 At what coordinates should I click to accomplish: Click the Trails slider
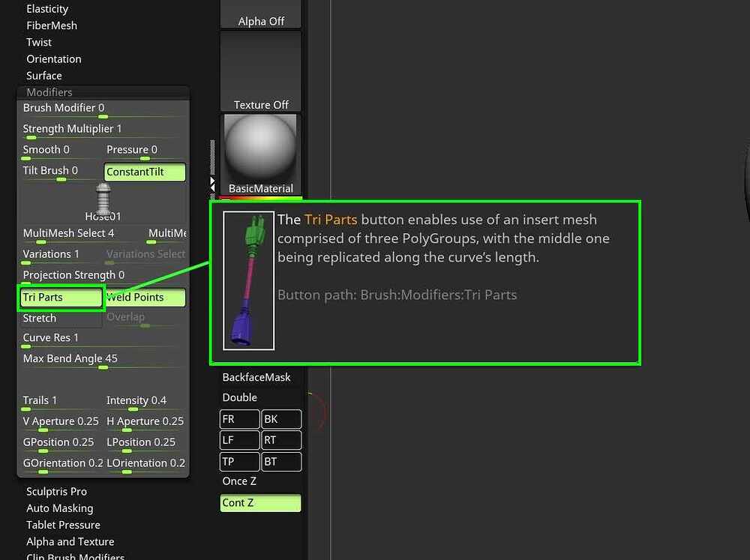click(x=61, y=402)
